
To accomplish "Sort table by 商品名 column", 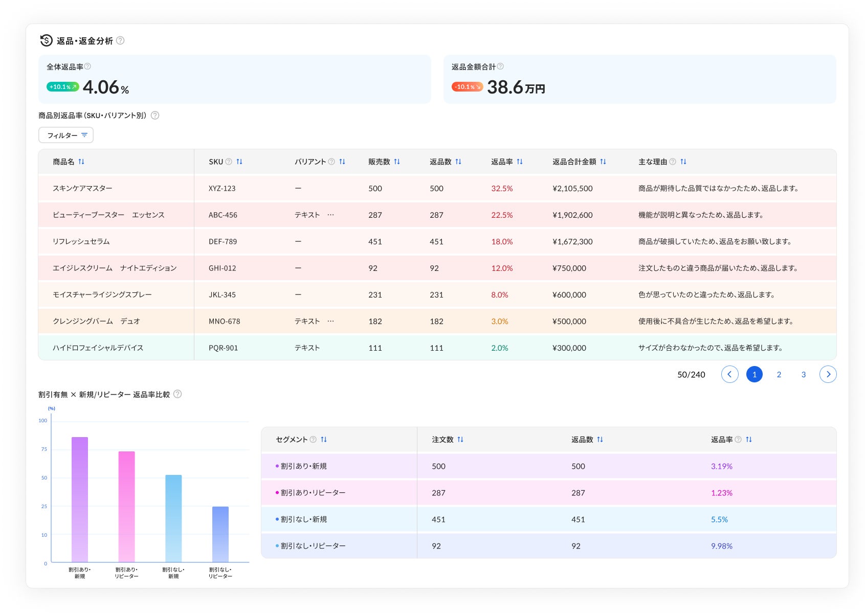I will click(81, 162).
